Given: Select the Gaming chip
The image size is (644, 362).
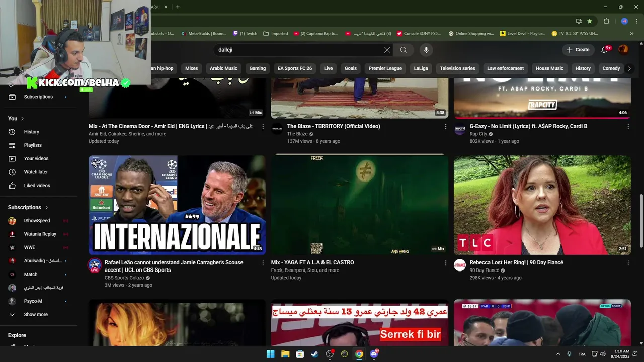Looking at the screenshot, I should point(258,68).
